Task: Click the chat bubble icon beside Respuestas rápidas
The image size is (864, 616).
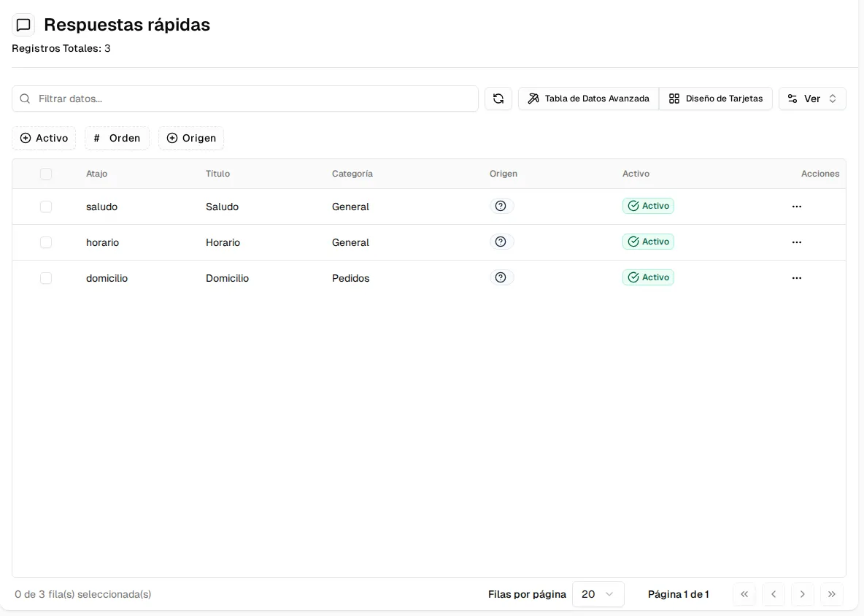Action: coord(23,25)
